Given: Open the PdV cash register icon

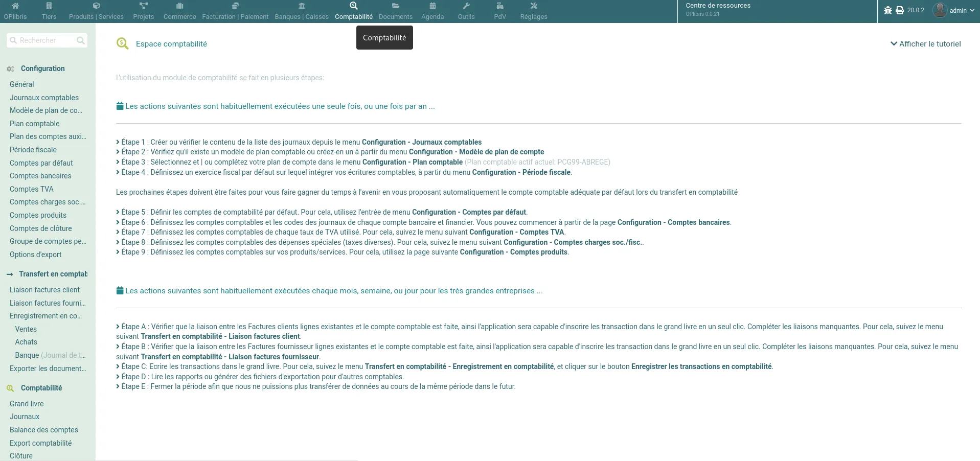Looking at the screenshot, I should (500, 6).
